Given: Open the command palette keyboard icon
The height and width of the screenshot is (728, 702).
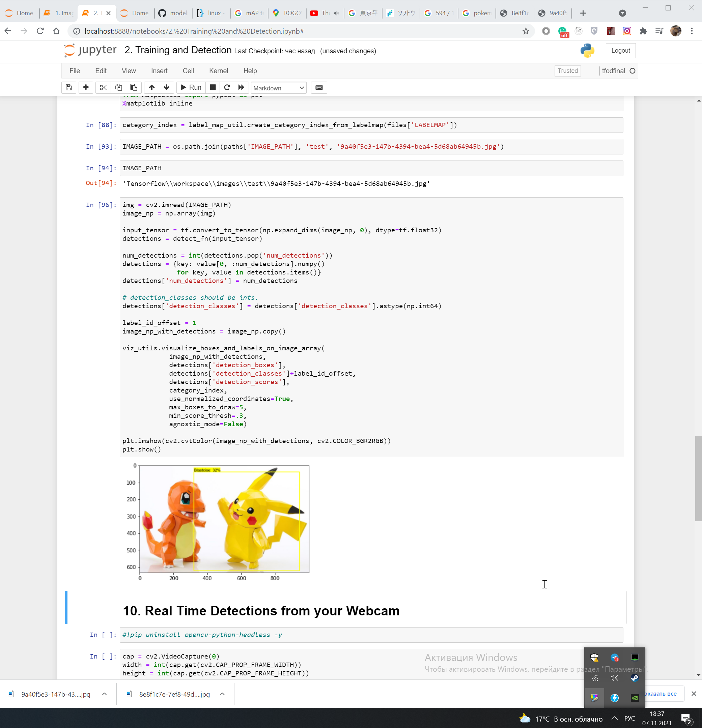Looking at the screenshot, I should (x=319, y=88).
